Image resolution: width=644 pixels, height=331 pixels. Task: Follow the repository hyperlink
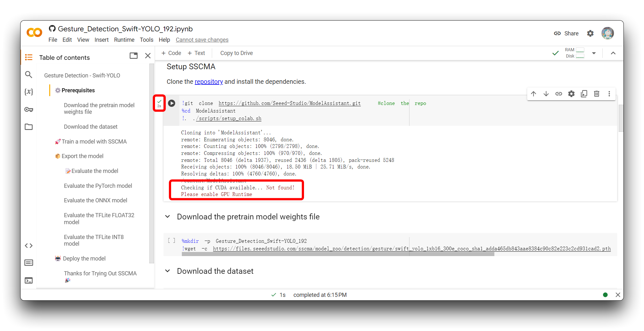(x=209, y=82)
